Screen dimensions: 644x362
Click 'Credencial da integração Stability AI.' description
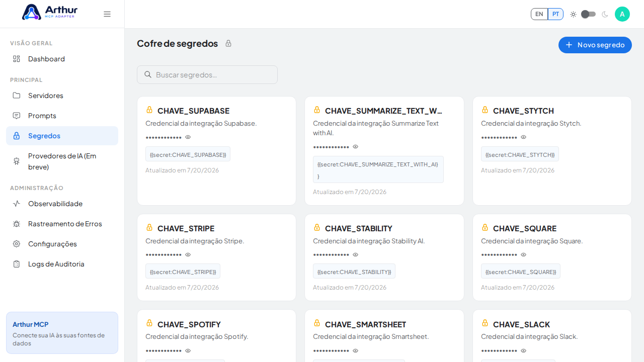point(369,241)
